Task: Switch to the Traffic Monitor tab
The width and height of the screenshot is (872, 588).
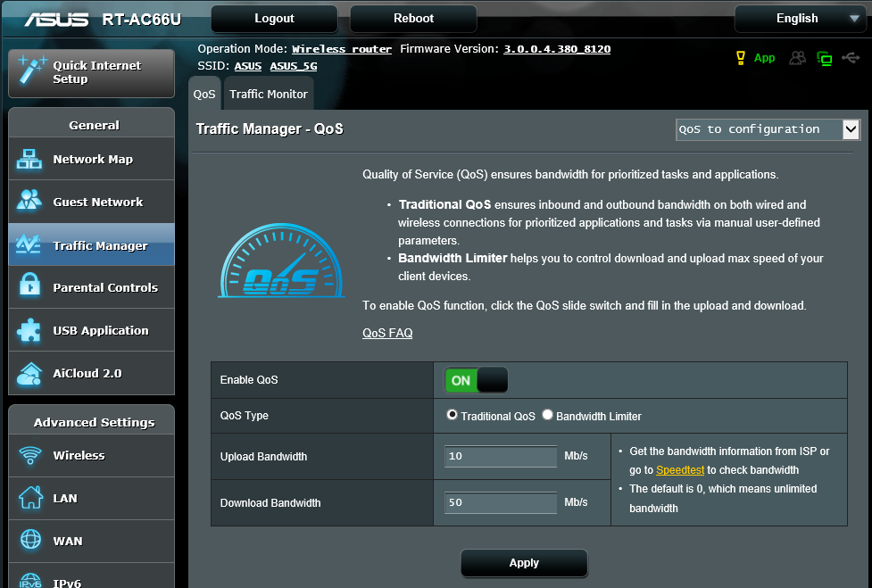Action: 268,94
